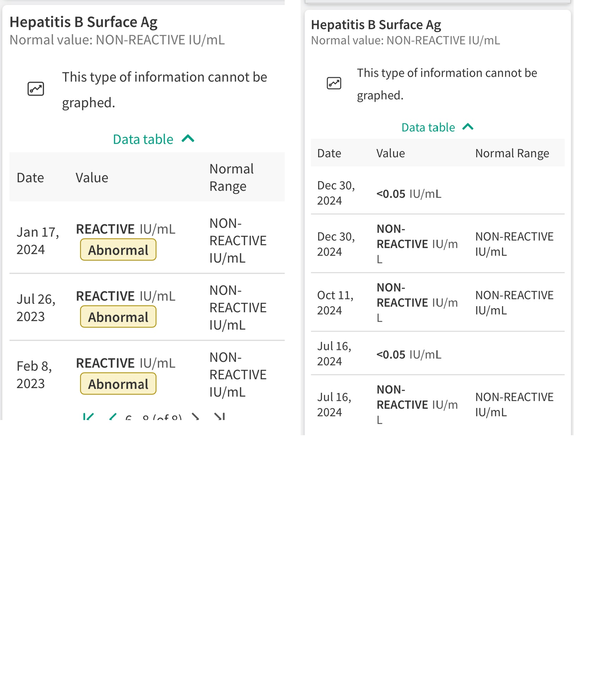
Task: Select the 'Jul 26, 2023' date cell
Action: (x=36, y=308)
